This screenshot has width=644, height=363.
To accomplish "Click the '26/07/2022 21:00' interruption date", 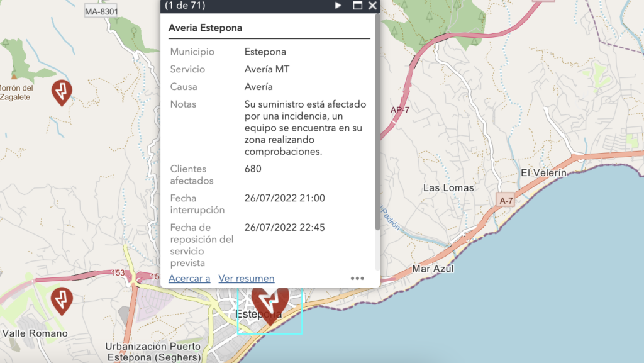I will (285, 198).
